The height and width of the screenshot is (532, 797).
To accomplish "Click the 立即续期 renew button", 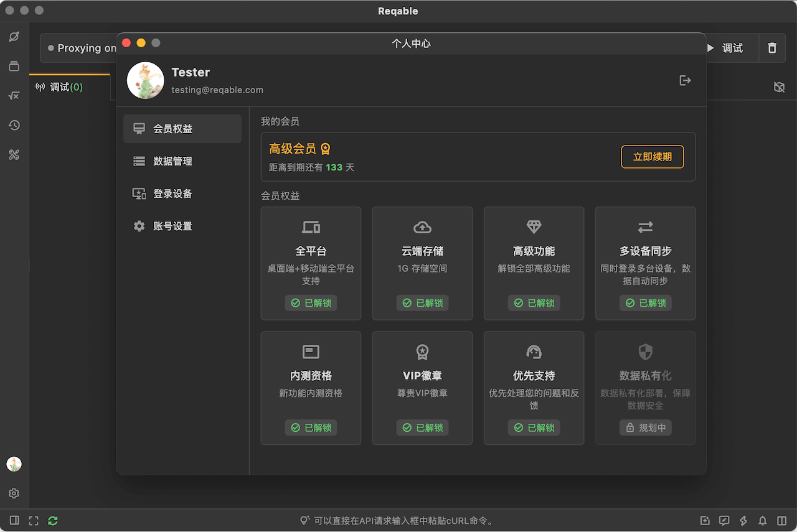I will point(652,157).
